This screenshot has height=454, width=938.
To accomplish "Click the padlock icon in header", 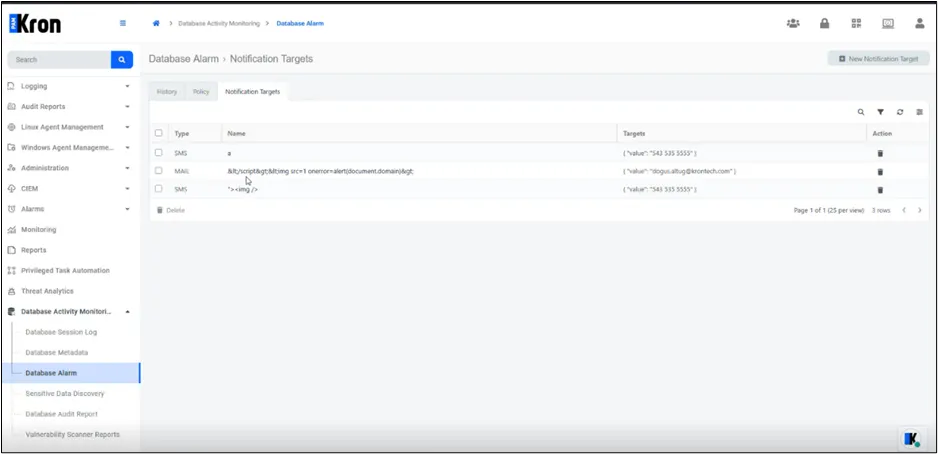I will pos(824,23).
